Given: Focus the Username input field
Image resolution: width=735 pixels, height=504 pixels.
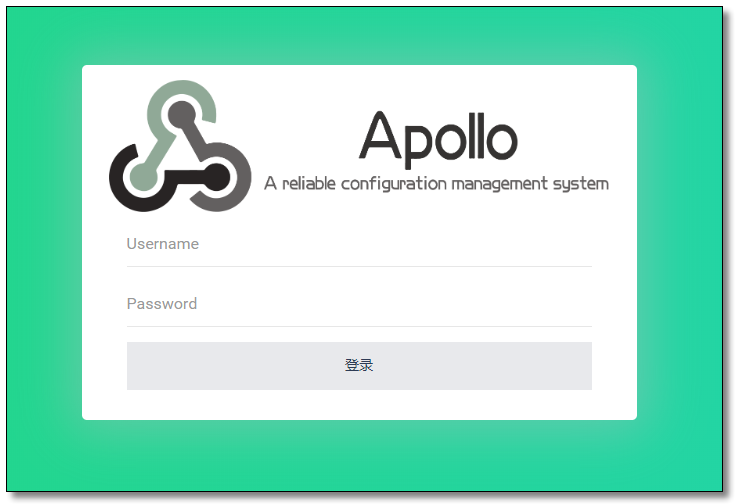Looking at the screenshot, I should click(x=359, y=244).
